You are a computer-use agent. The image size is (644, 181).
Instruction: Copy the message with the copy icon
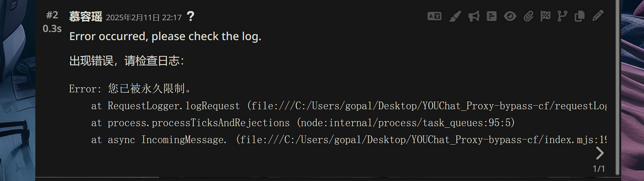580,16
